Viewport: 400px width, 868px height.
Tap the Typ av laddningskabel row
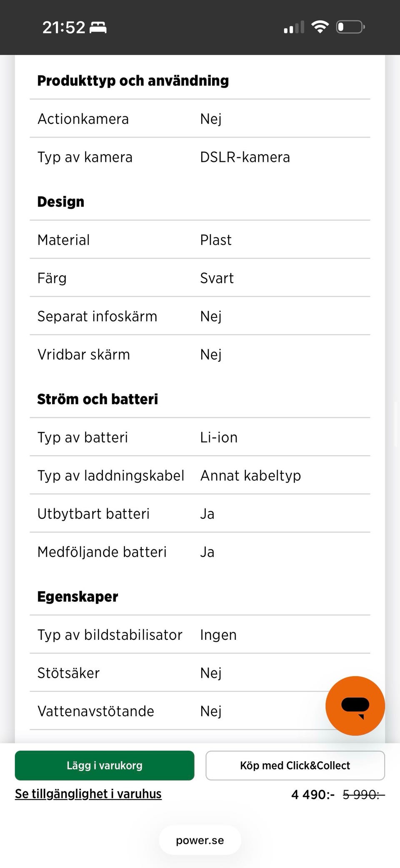coord(200,476)
